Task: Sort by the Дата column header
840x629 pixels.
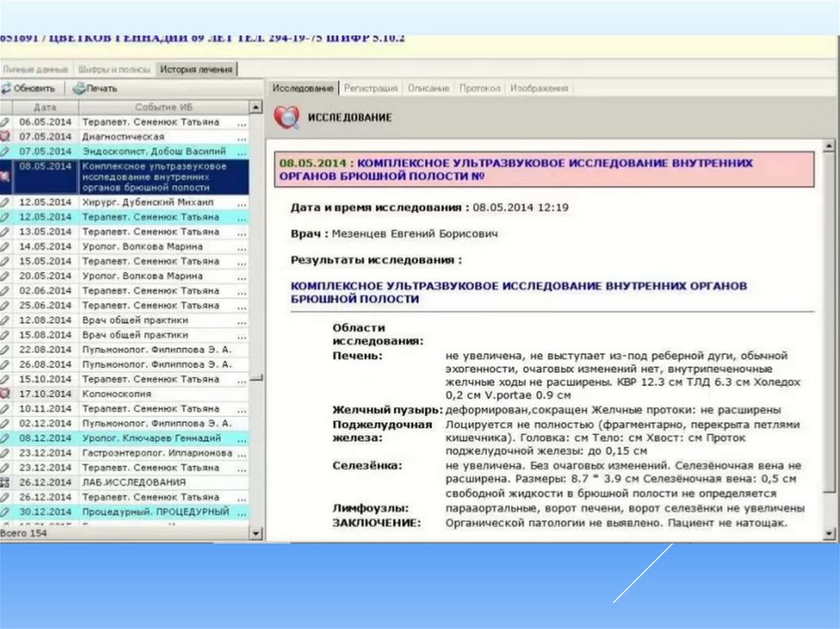Action: click(x=45, y=107)
